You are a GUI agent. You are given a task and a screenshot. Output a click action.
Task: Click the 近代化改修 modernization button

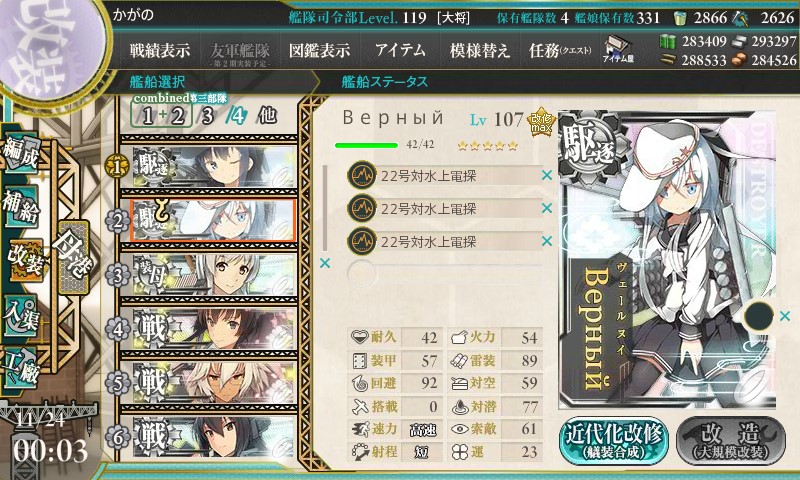click(614, 441)
